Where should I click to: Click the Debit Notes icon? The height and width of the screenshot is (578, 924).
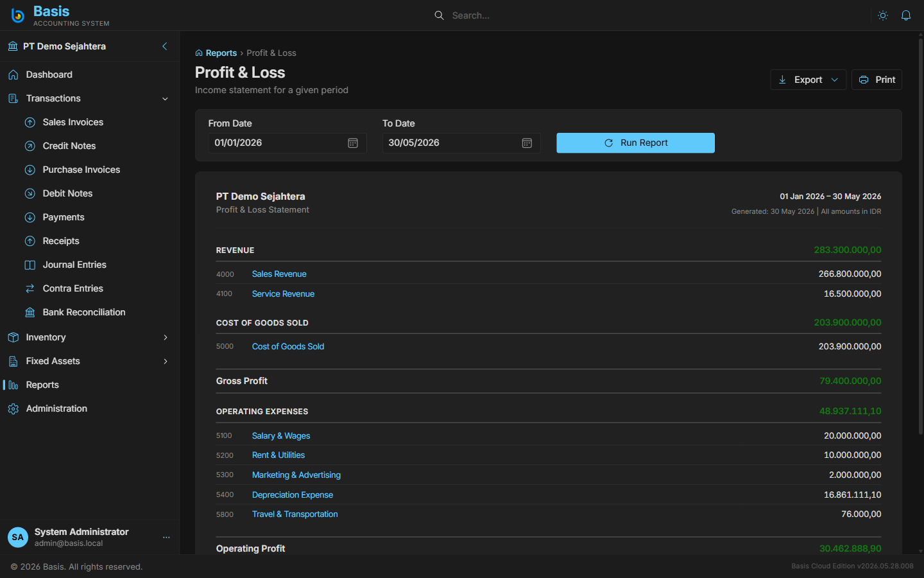[30, 193]
